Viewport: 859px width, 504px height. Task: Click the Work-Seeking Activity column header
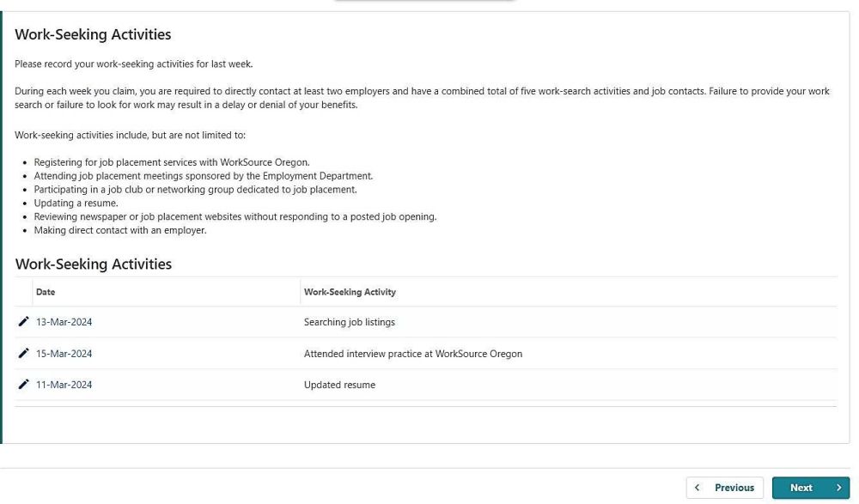pos(350,292)
